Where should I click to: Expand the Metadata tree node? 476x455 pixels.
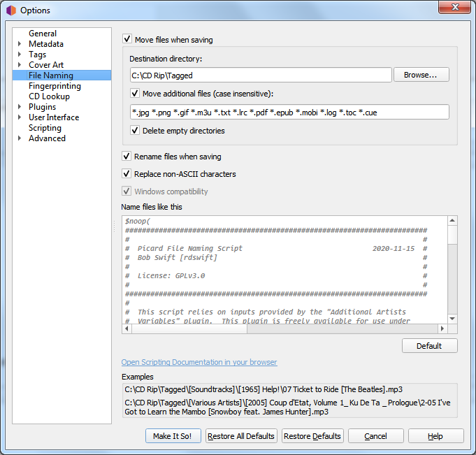[x=20, y=44]
